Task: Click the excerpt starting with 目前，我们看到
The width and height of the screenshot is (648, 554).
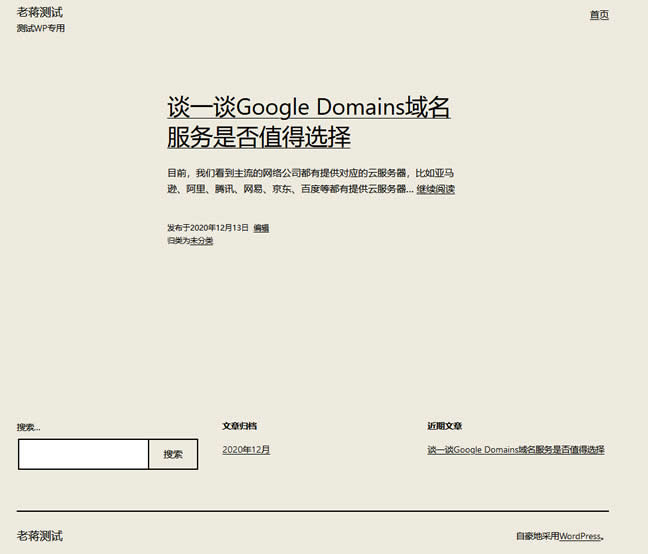Action: pyautogui.click(x=311, y=181)
